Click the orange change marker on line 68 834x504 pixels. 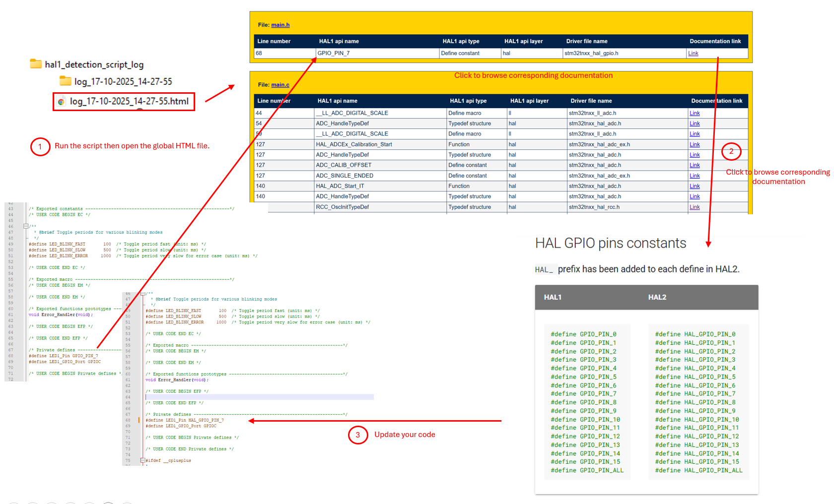coord(139,420)
